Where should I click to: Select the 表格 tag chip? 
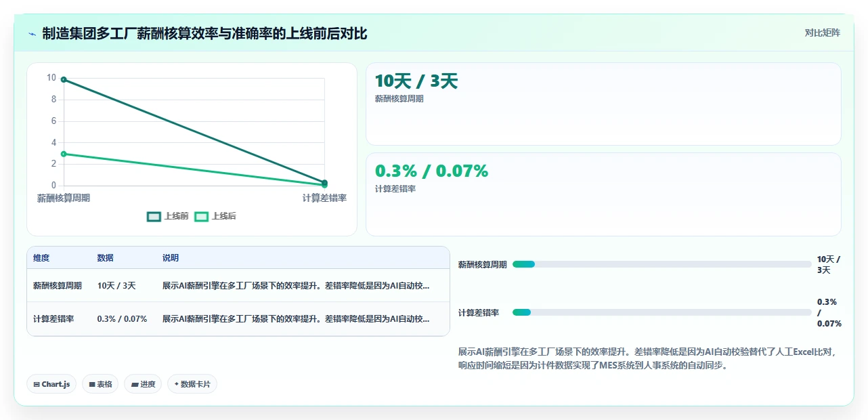click(x=100, y=384)
